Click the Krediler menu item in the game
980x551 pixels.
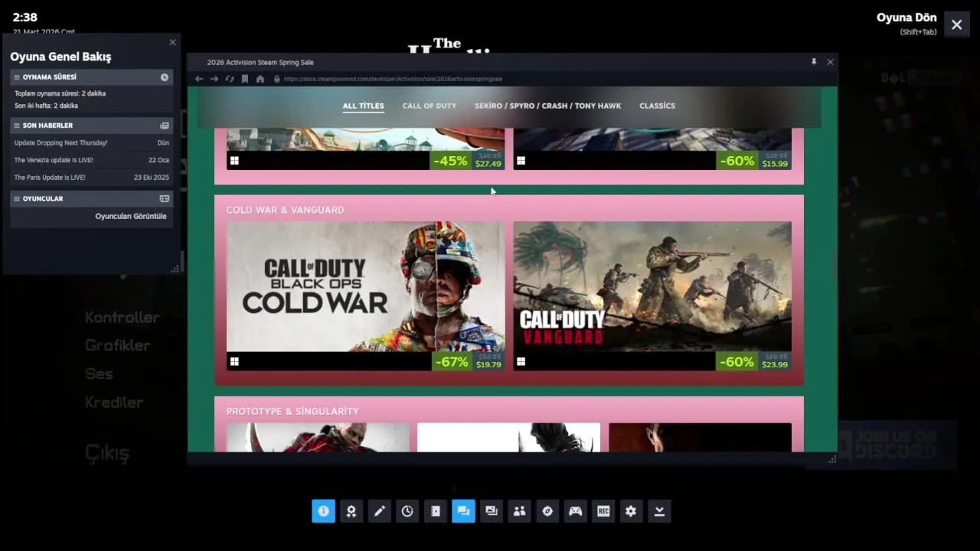pos(114,403)
